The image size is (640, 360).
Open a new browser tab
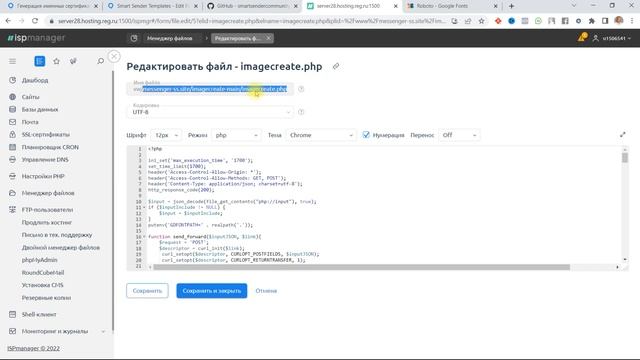click(511, 6)
